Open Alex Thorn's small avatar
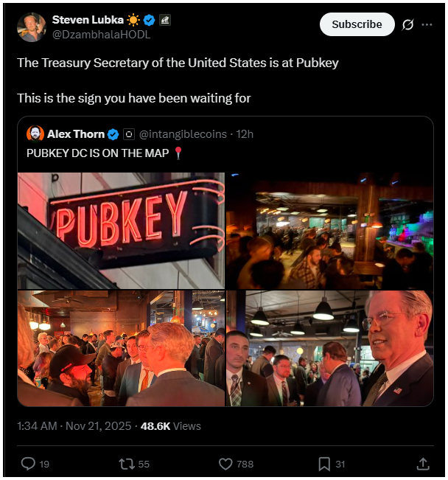The width and height of the screenshot is (448, 480). tap(35, 133)
